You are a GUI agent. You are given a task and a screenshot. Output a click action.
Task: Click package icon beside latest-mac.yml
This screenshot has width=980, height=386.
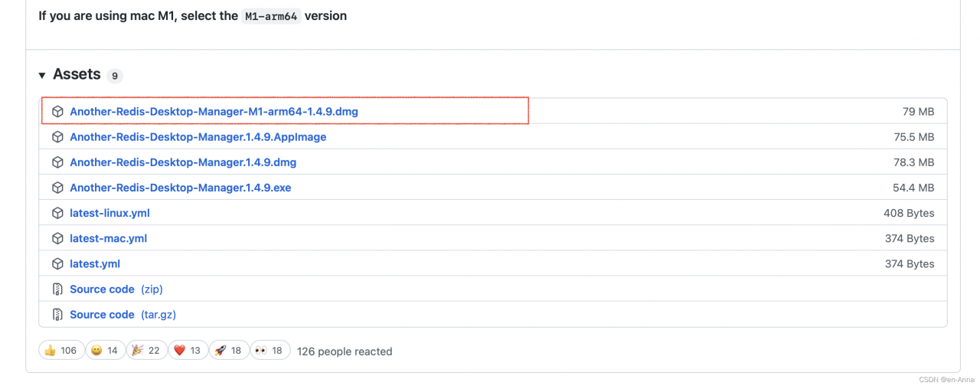[57, 238]
